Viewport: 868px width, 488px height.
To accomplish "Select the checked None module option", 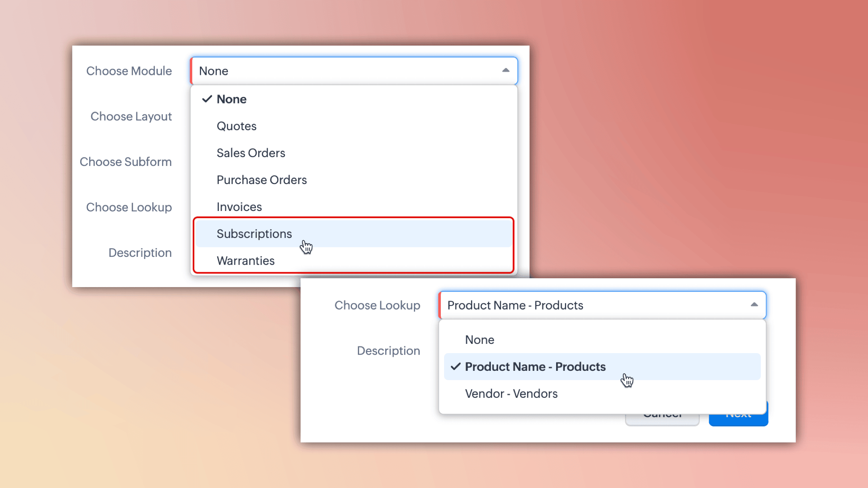I will 231,99.
